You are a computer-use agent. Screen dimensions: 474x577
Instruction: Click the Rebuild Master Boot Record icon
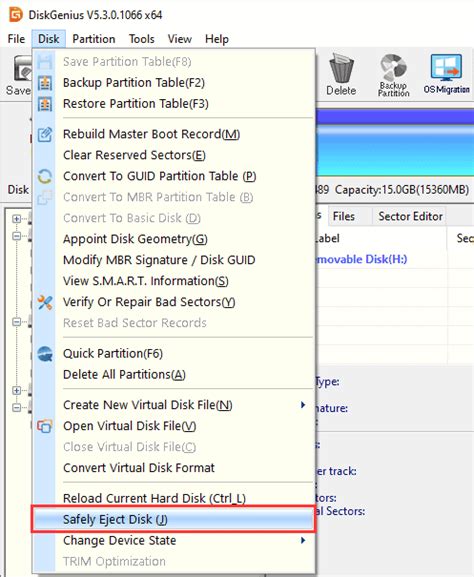point(45,134)
